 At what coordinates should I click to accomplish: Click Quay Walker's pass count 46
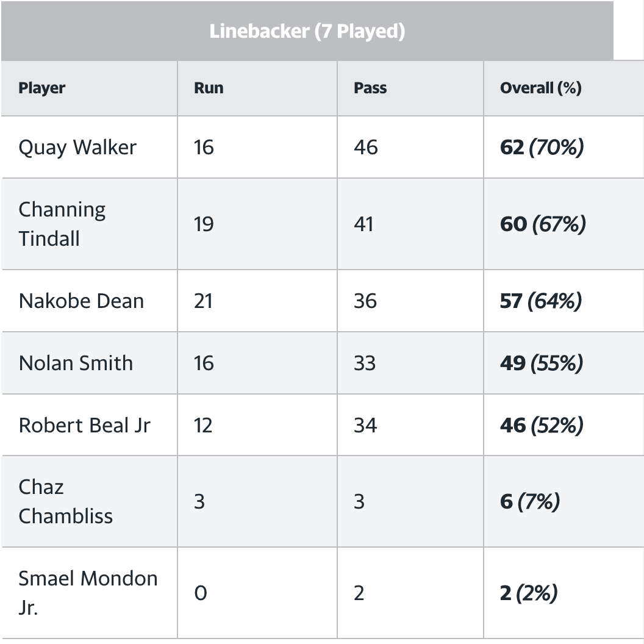point(366,147)
